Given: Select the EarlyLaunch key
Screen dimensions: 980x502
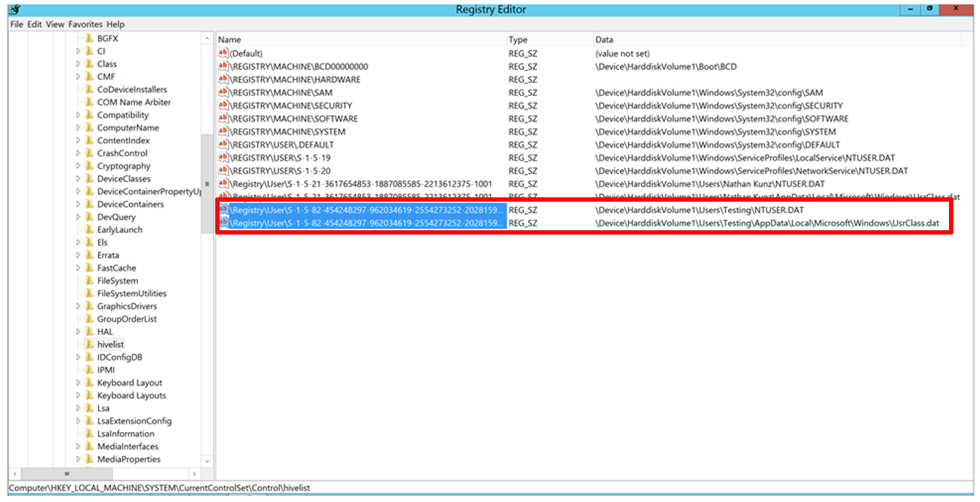Looking at the screenshot, I should tap(120, 230).
